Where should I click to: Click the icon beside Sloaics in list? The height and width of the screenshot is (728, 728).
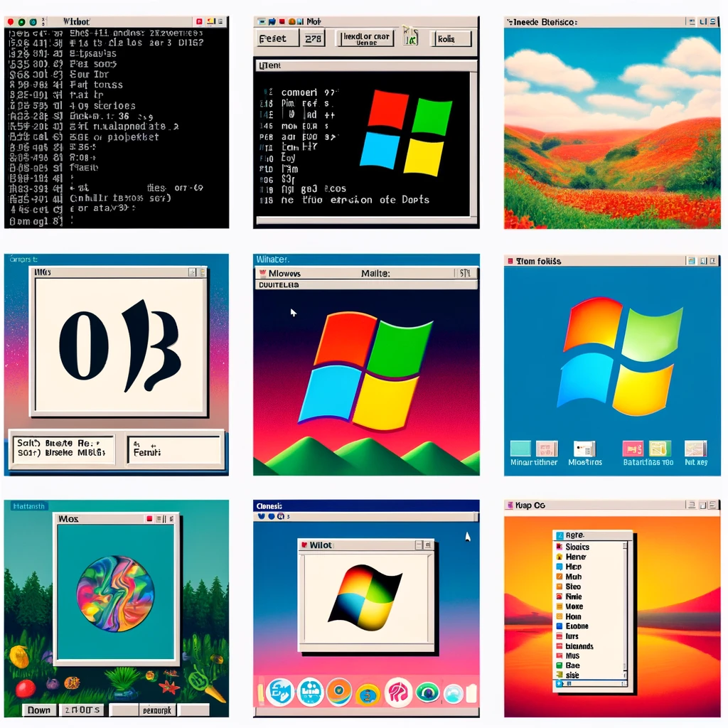tap(560, 547)
